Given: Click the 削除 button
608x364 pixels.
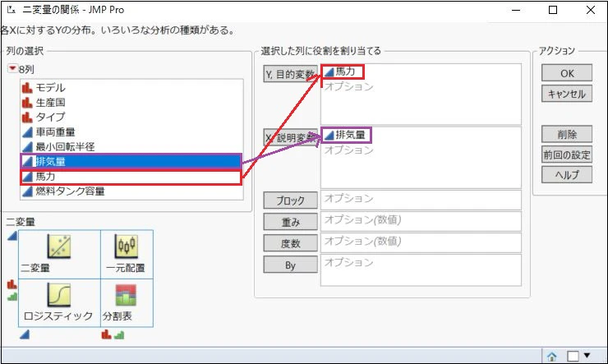Looking at the screenshot, I should tap(567, 134).
